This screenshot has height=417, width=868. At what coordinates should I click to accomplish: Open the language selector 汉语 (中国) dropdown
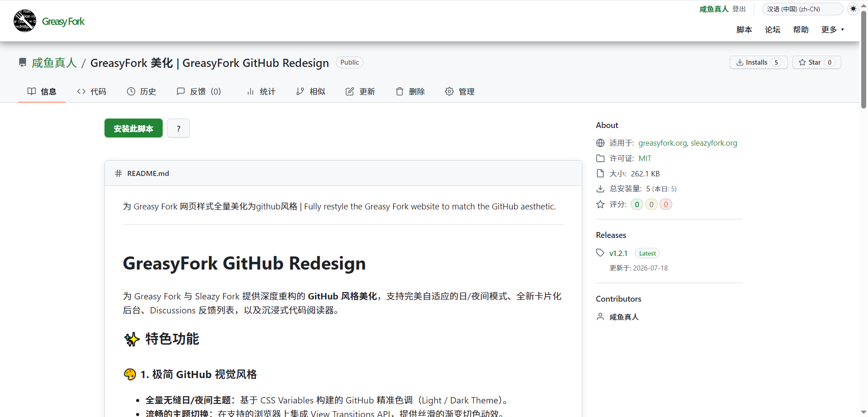(x=802, y=9)
